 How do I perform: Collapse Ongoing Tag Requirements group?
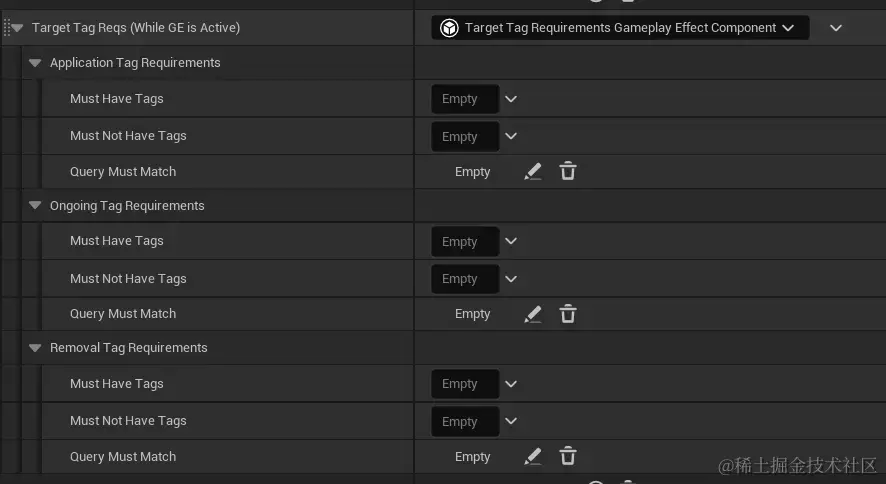[36, 206]
